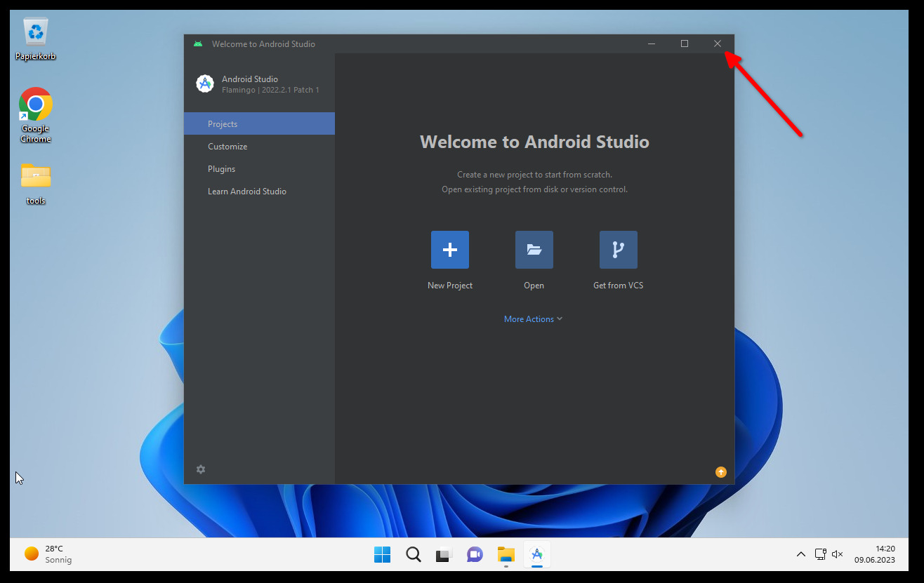Click the Android Studio logo in sidebar
This screenshot has width=924, height=583.
(x=205, y=83)
